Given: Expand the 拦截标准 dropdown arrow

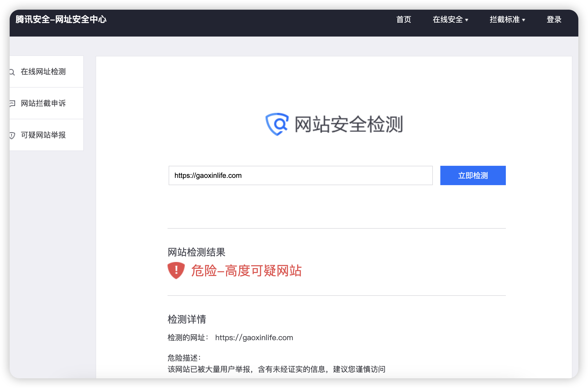Looking at the screenshot, I should click(x=524, y=20).
